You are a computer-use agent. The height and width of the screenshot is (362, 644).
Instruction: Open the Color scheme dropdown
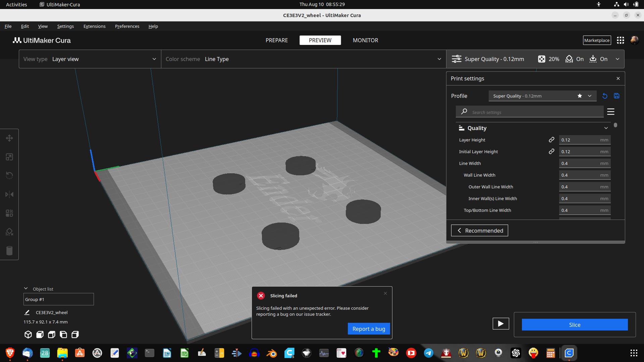coord(439,59)
